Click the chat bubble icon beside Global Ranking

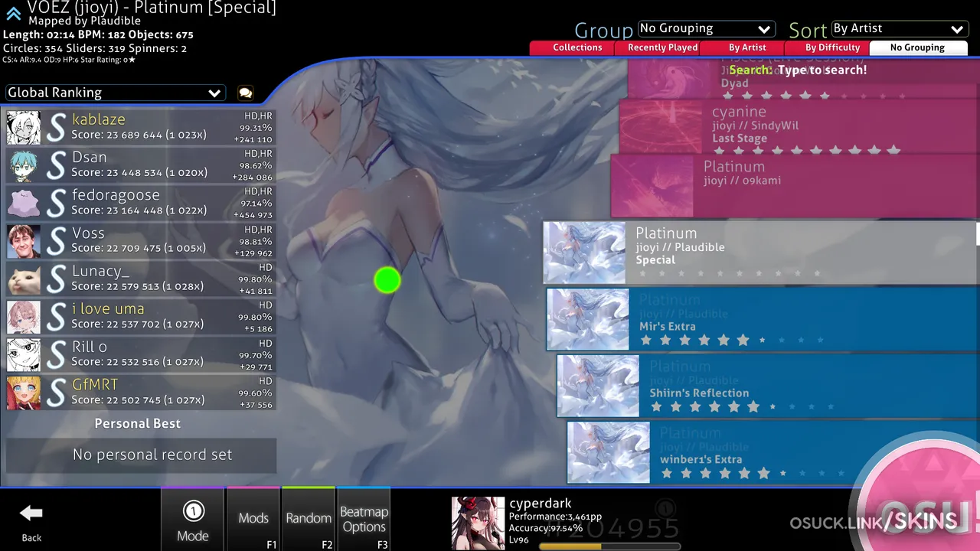coord(245,93)
